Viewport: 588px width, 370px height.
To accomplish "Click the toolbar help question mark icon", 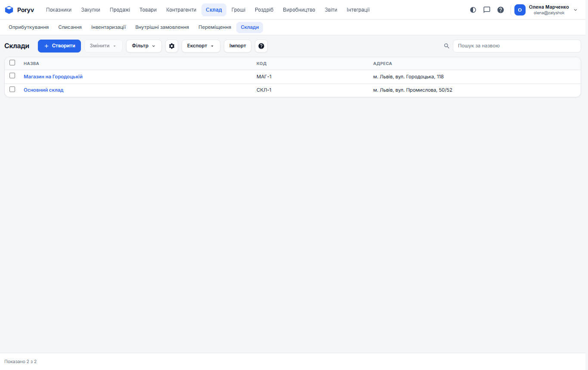I will tap(261, 46).
